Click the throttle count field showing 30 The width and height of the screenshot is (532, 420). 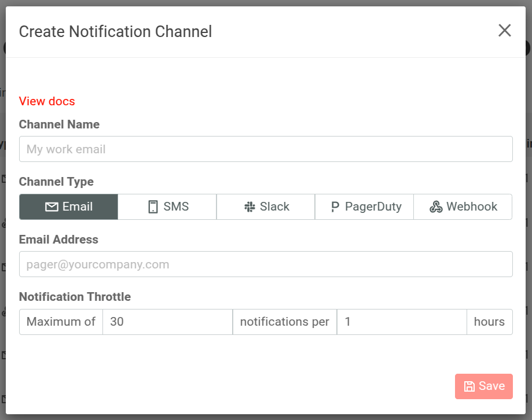(167, 322)
